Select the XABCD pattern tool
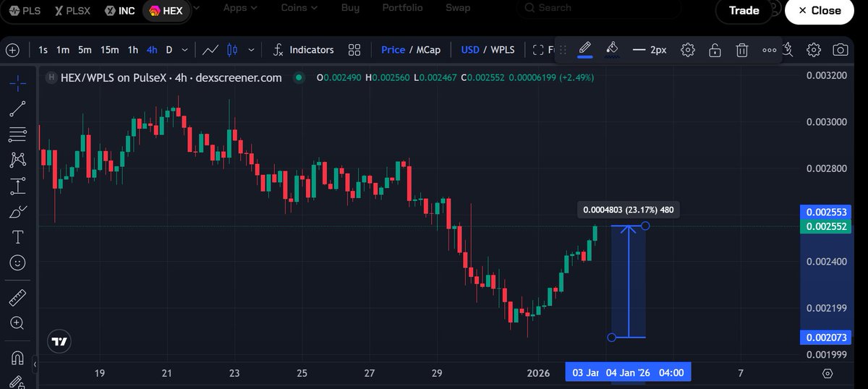 18,160
